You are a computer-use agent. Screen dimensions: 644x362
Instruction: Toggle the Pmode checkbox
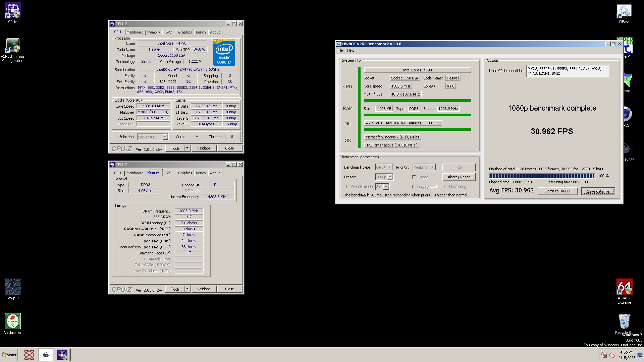(414, 177)
